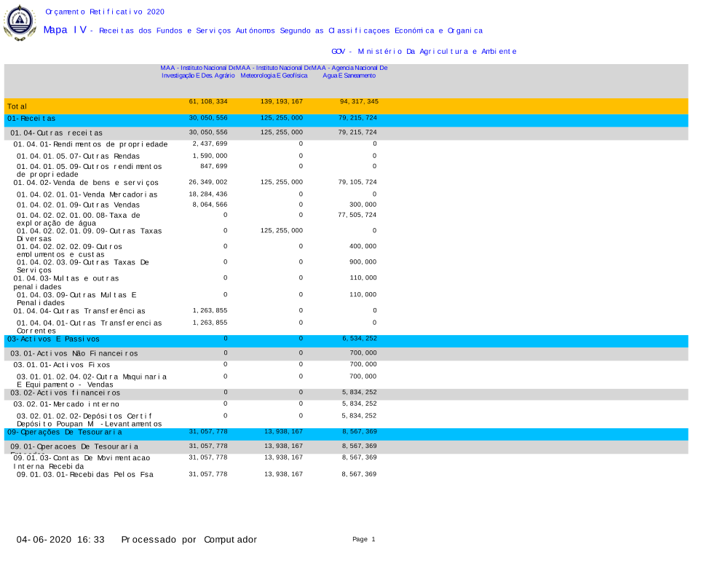The image size is (728, 563).
Task: Select the "Mapa IV" heading text
Action: [66, 30]
